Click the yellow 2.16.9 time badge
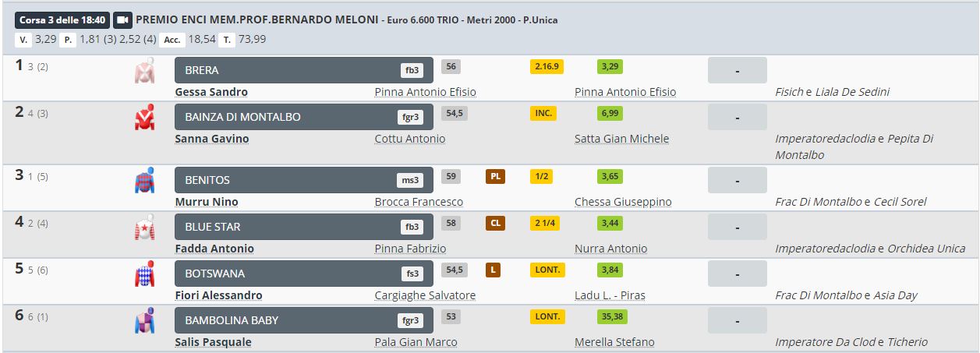The width and height of the screenshot is (980, 353). [547, 67]
